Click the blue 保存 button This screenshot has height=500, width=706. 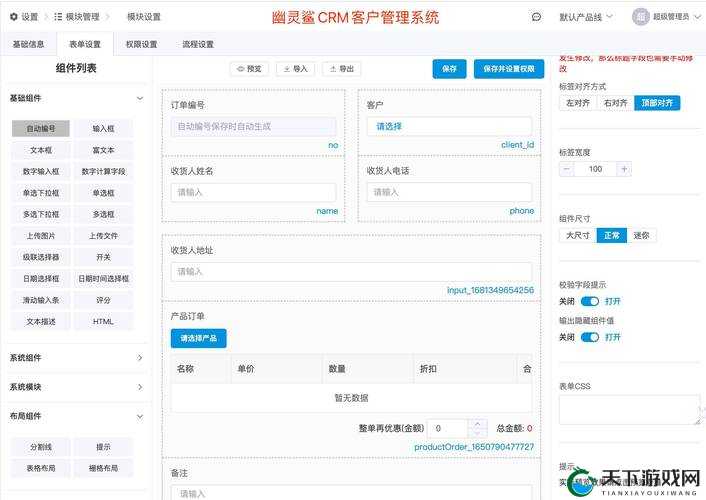click(449, 69)
